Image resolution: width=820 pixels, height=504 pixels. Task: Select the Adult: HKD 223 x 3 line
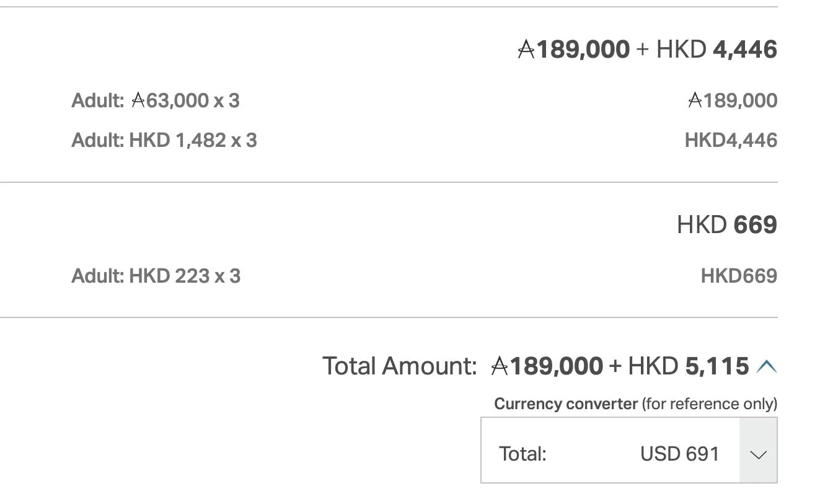[x=156, y=276]
